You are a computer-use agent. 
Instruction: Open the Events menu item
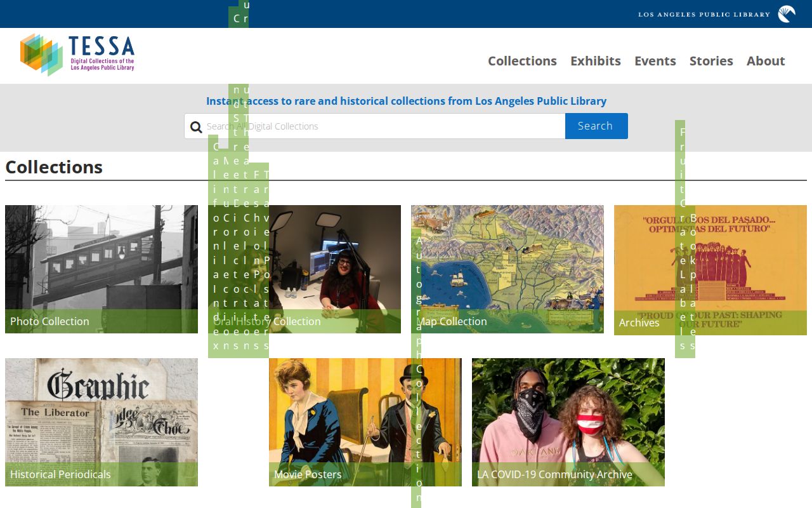tap(655, 61)
